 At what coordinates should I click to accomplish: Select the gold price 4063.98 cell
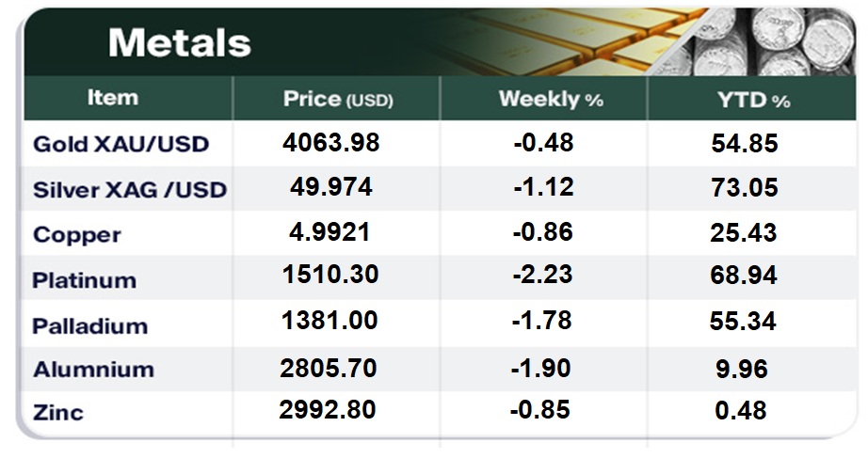(330, 143)
